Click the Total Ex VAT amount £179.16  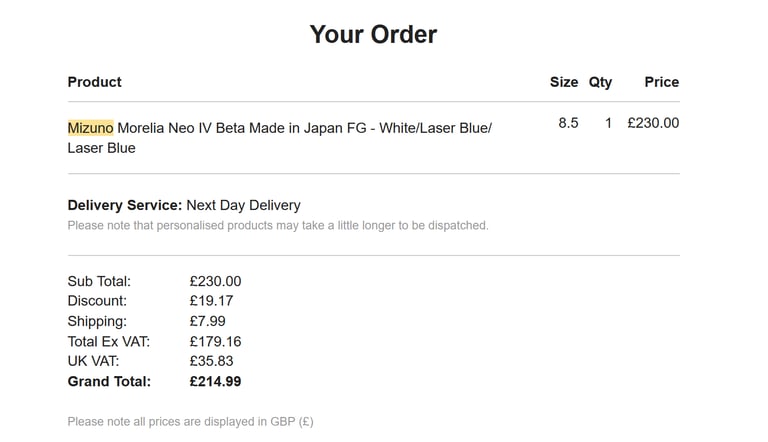(216, 342)
